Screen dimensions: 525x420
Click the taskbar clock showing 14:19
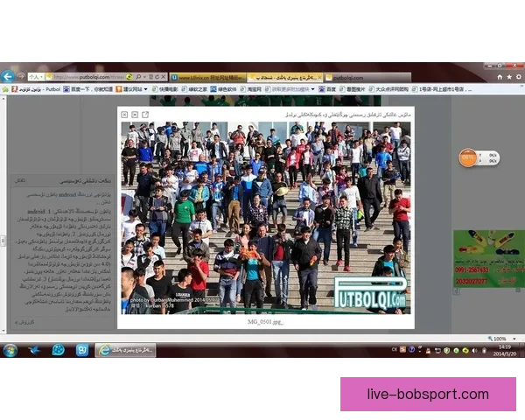[x=504, y=350]
